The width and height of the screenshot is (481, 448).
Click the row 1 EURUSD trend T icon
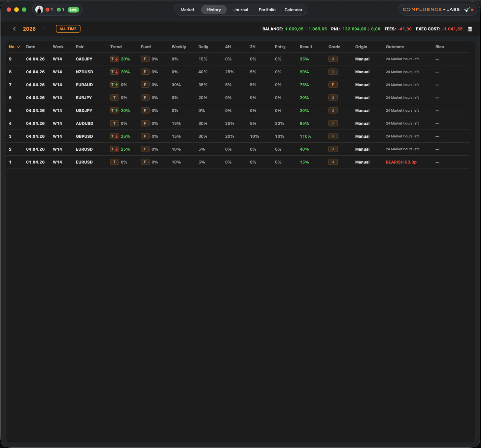pos(115,162)
